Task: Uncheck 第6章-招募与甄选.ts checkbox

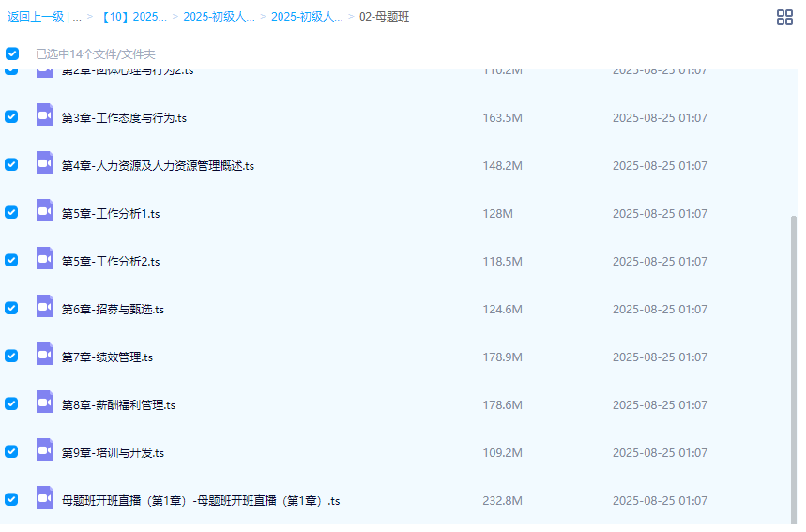Action: [x=11, y=308]
